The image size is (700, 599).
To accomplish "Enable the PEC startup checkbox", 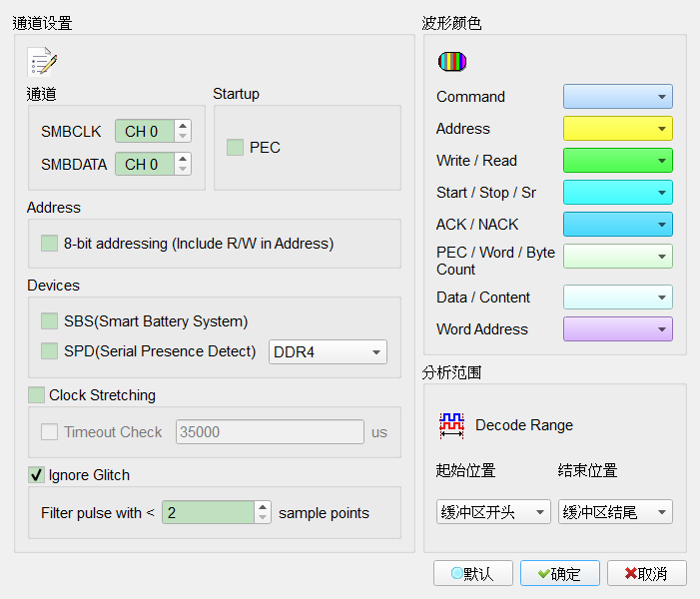I will [x=236, y=148].
